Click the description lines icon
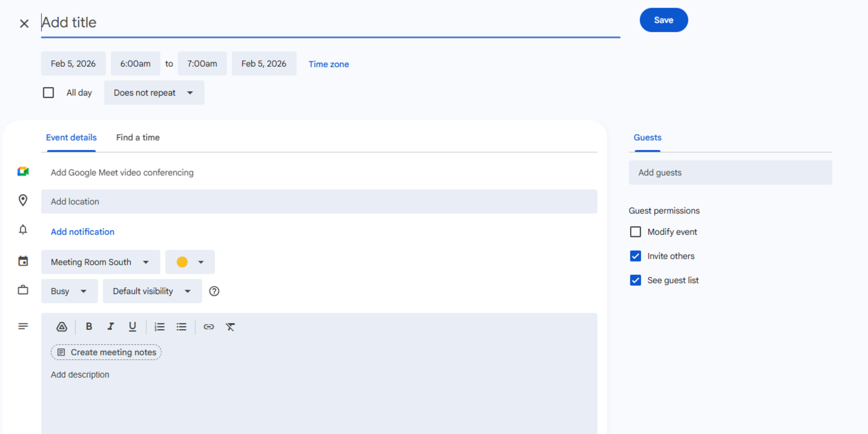 [x=23, y=326]
